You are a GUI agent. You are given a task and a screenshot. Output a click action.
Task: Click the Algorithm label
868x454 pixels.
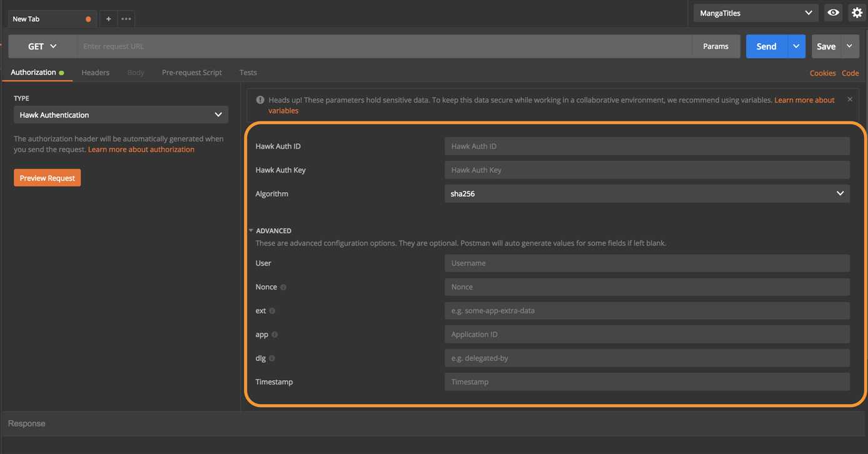click(x=271, y=194)
